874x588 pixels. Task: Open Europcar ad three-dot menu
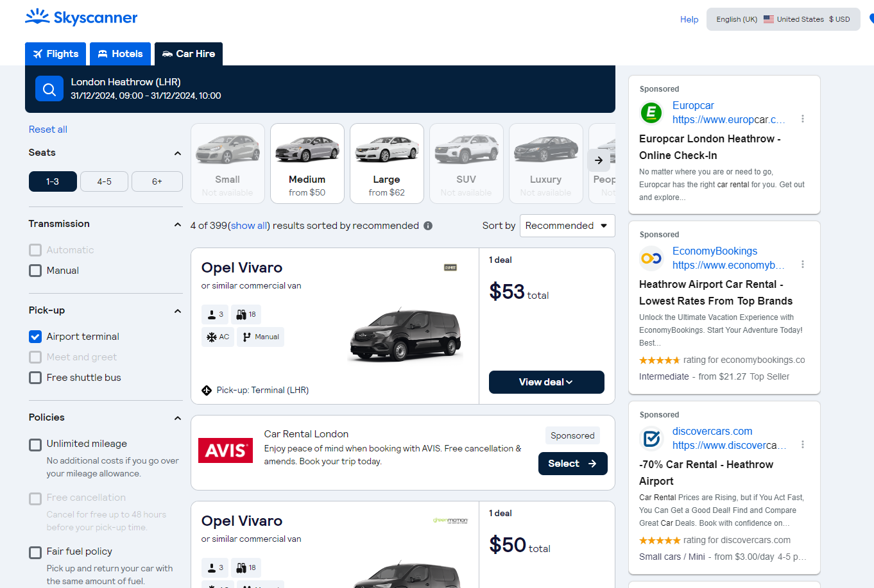click(803, 119)
